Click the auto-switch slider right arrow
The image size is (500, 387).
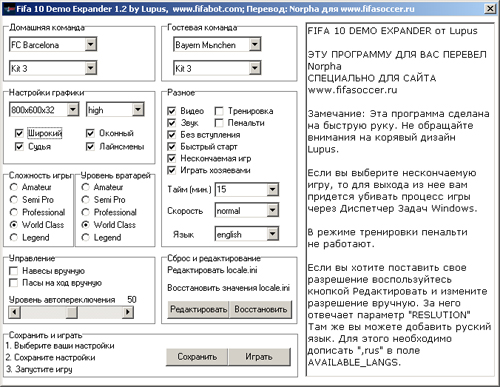(128, 312)
